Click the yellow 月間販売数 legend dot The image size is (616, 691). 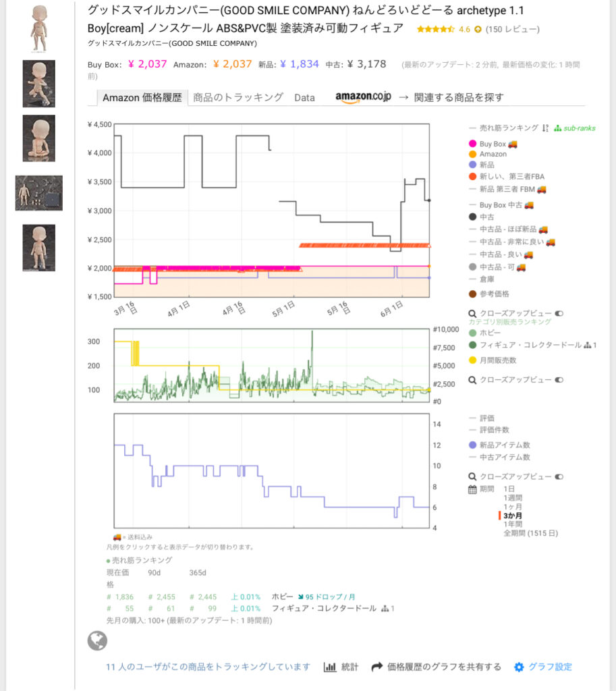point(473,360)
